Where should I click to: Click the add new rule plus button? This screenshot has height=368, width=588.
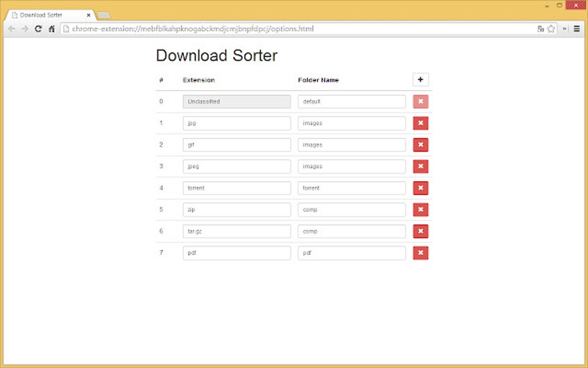coord(420,79)
